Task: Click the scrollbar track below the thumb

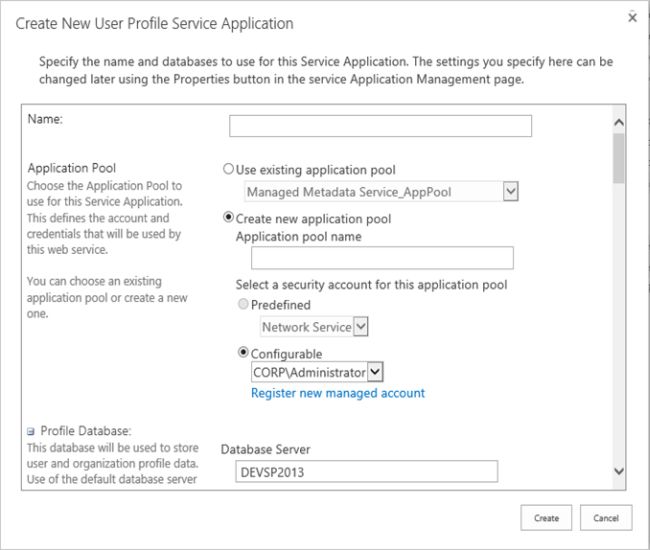Action: (618, 320)
